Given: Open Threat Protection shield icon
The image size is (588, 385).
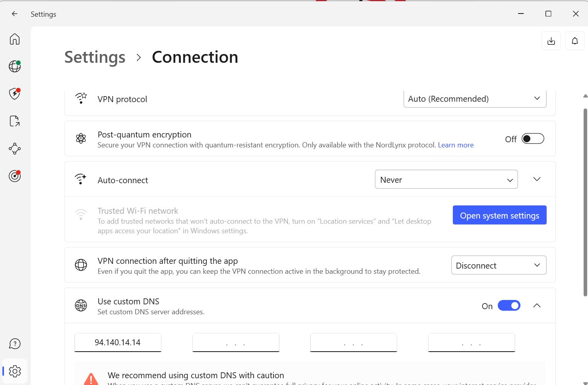Looking at the screenshot, I should coord(15,94).
